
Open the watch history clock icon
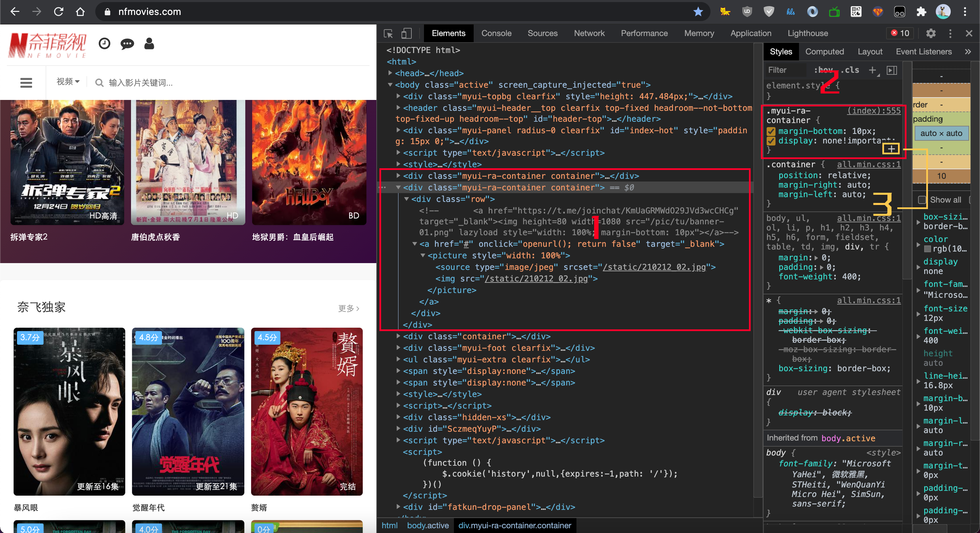tap(104, 44)
